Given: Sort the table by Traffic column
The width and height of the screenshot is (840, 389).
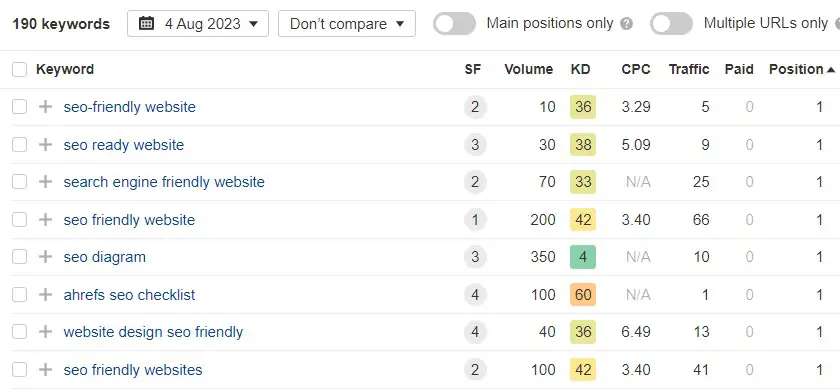Looking at the screenshot, I should pyautogui.click(x=689, y=69).
